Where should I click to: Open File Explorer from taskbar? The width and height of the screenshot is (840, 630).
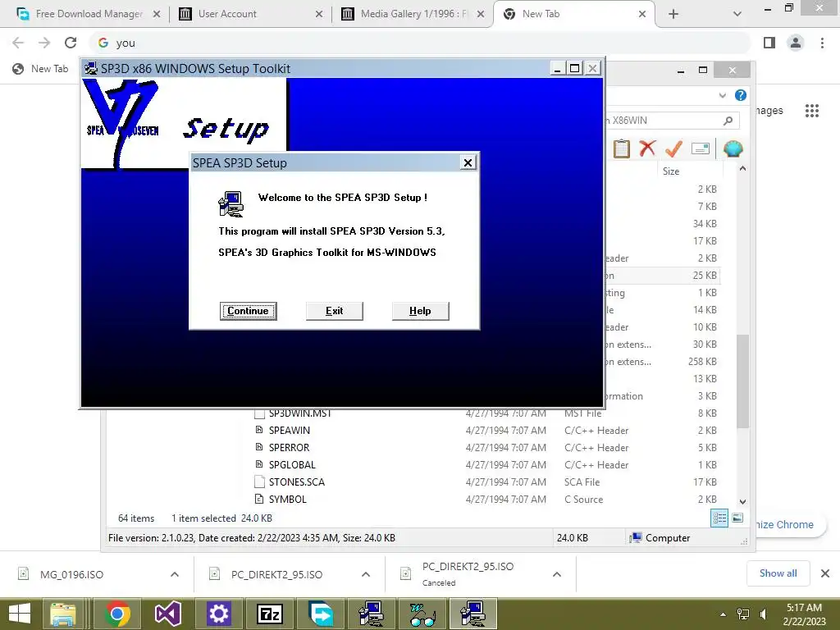click(63, 614)
